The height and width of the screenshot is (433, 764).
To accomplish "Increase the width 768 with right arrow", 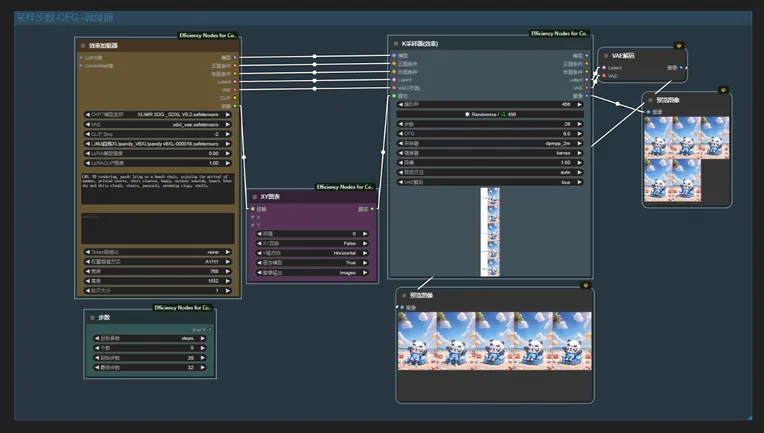I will click(x=228, y=271).
